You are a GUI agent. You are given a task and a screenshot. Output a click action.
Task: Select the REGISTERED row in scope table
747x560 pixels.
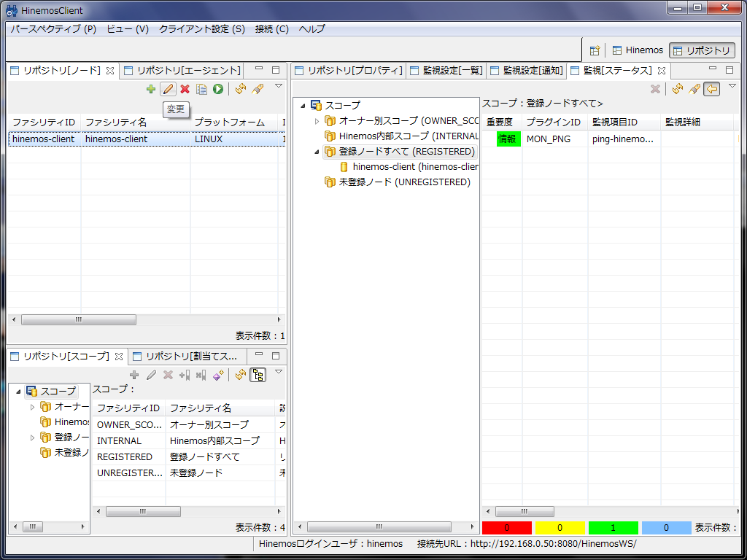(x=190, y=457)
